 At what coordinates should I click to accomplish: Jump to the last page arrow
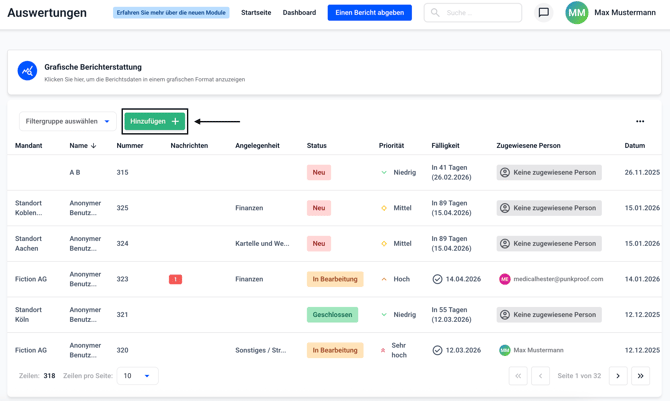tap(641, 376)
